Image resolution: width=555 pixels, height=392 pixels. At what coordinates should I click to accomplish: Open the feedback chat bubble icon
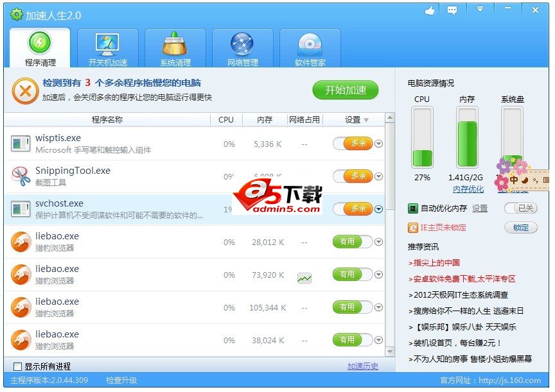[x=452, y=11]
